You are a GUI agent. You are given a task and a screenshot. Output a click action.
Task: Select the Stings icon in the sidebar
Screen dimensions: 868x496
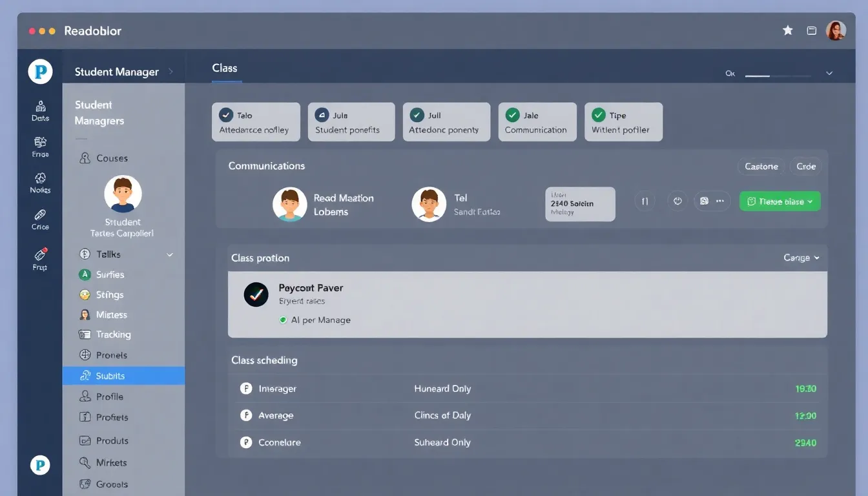[85, 294]
